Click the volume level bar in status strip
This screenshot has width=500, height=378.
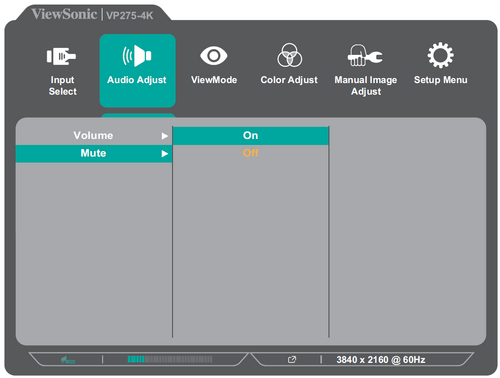pyautogui.click(x=170, y=359)
